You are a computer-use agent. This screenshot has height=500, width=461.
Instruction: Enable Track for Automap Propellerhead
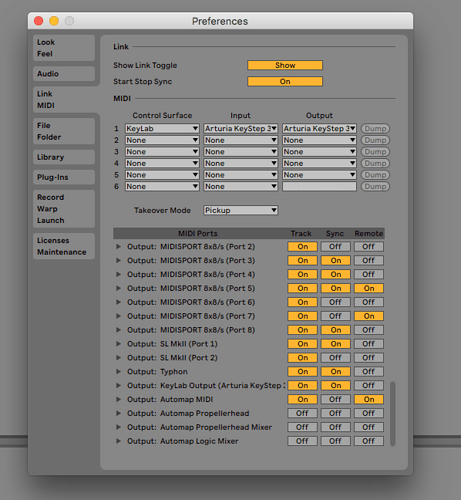(302, 413)
